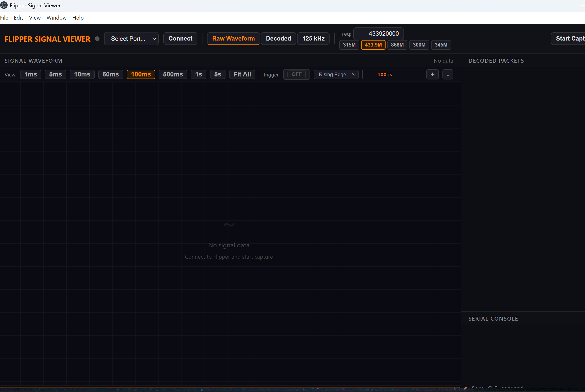Image resolution: width=585 pixels, height=392 pixels.
Task: Click the gray connection status dot
Action: (x=97, y=39)
